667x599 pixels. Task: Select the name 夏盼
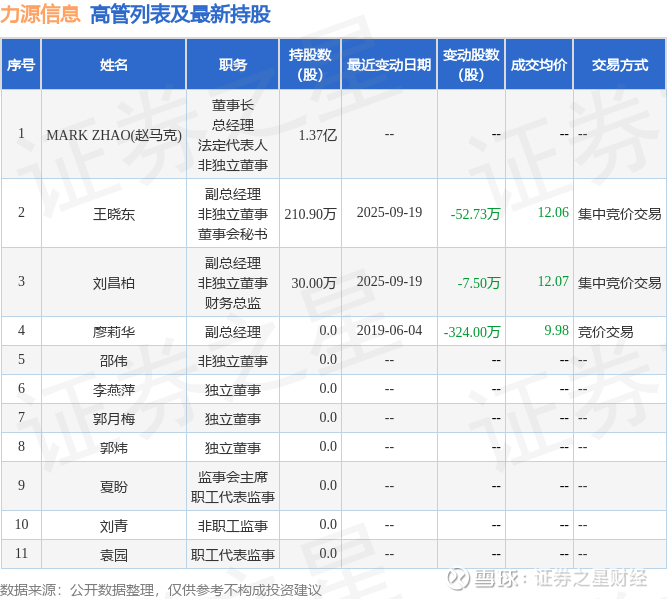[114, 486]
